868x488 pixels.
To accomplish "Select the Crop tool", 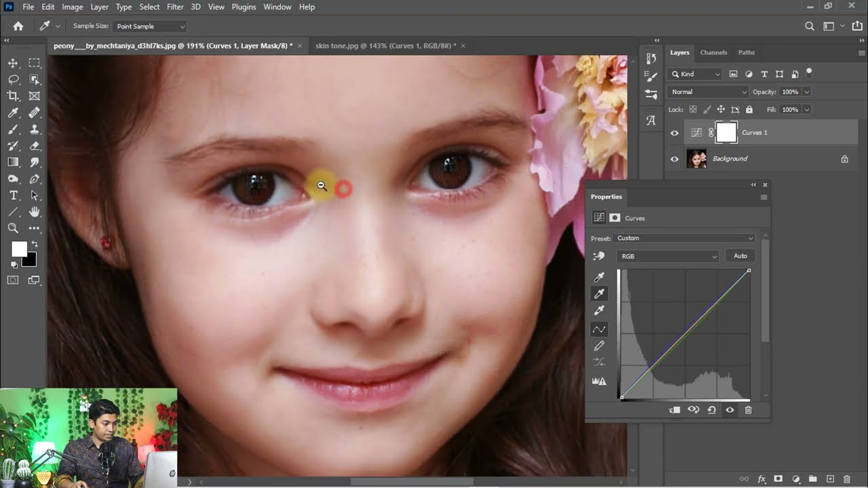I will (x=13, y=96).
